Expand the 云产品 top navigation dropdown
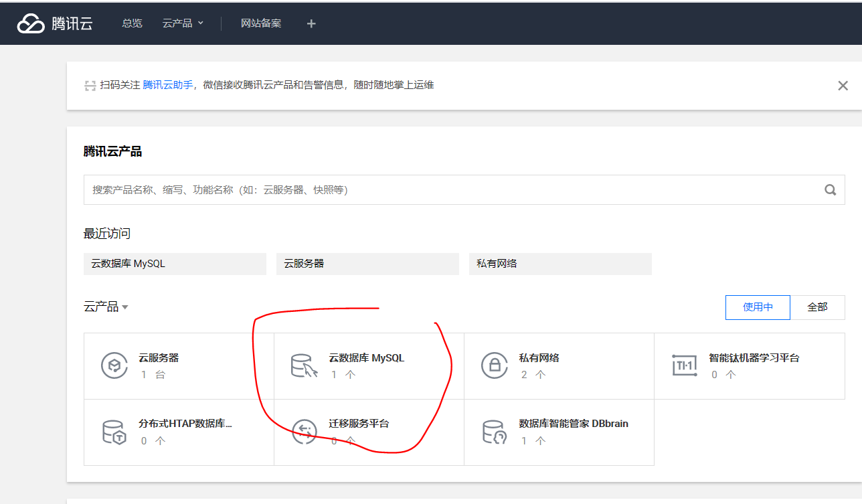The image size is (862, 504). (183, 23)
